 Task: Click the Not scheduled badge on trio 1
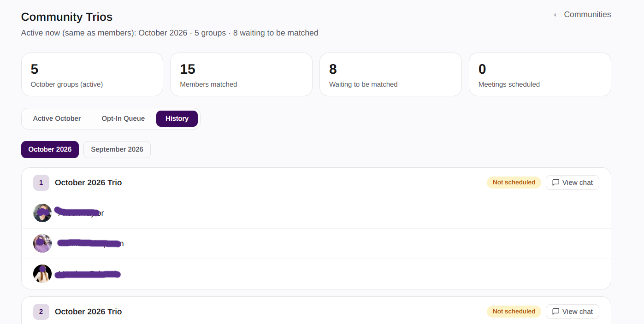coord(514,183)
